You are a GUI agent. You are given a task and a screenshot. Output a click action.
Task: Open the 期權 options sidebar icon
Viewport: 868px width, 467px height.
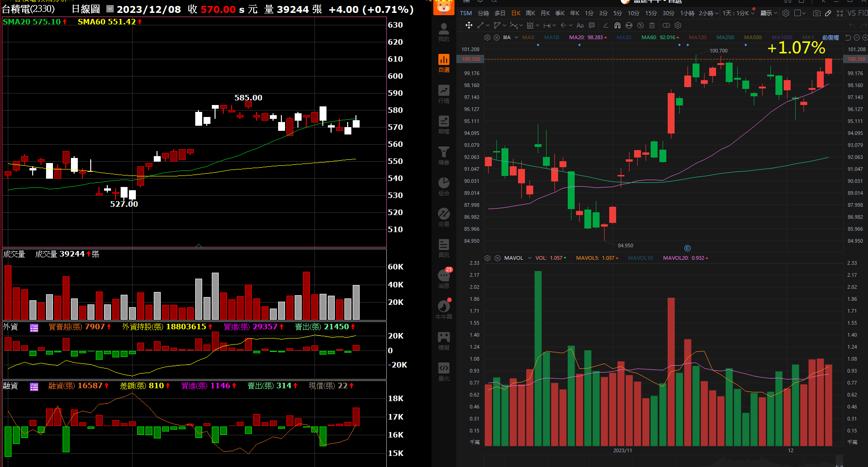point(443,125)
